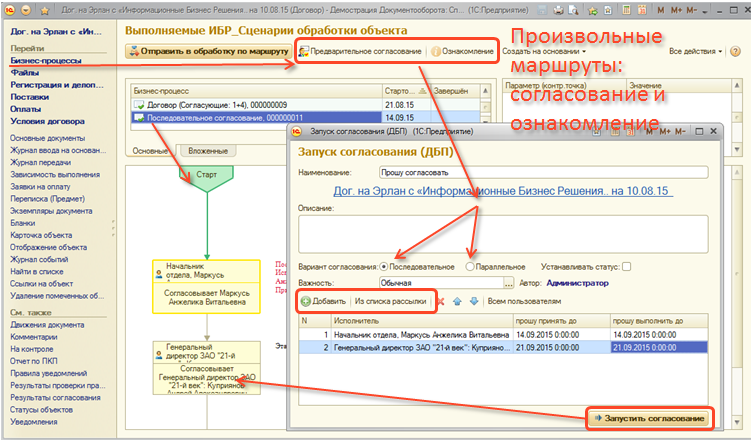Viewport: 751px width, 441px height.
Task: Click the Запустить согласование button
Action: 648,417
